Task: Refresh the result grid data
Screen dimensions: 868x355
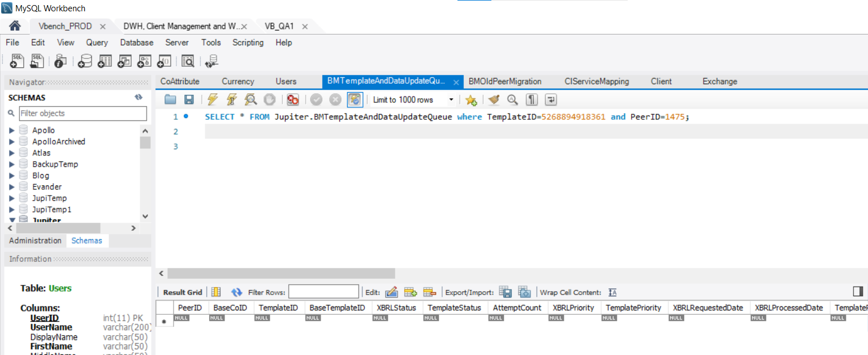Action: (236, 292)
